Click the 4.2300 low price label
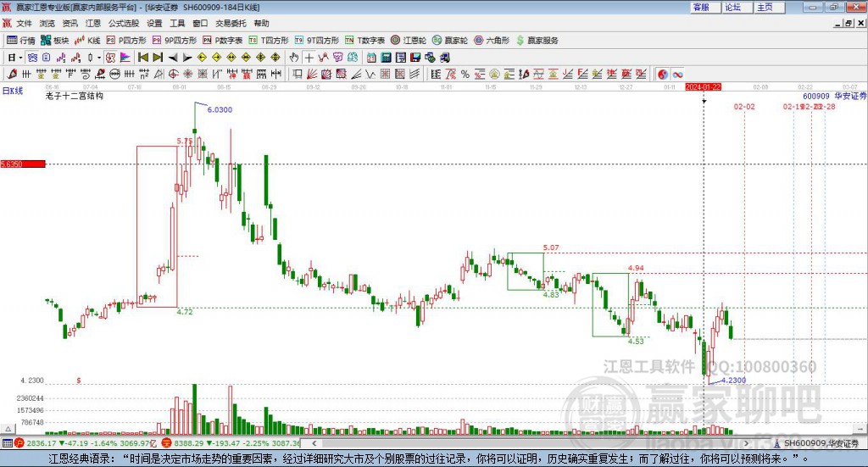The width and height of the screenshot is (868, 467). [x=733, y=381]
